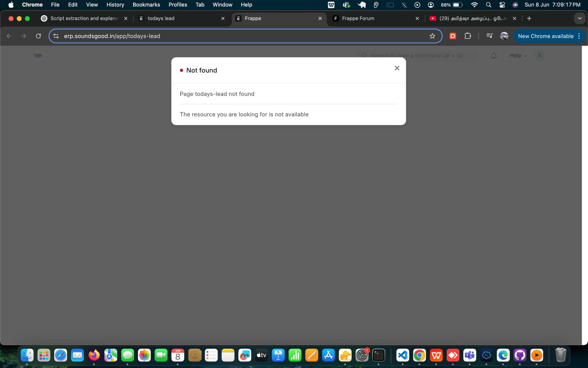Open Numbers from the Dock

pyautogui.click(x=295, y=355)
